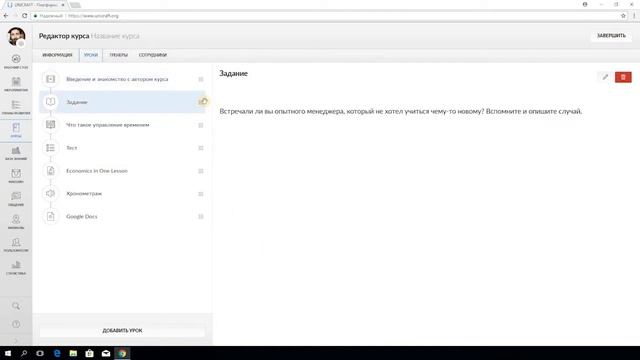Open the user avatar profile

pyautogui.click(x=16, y=36)
